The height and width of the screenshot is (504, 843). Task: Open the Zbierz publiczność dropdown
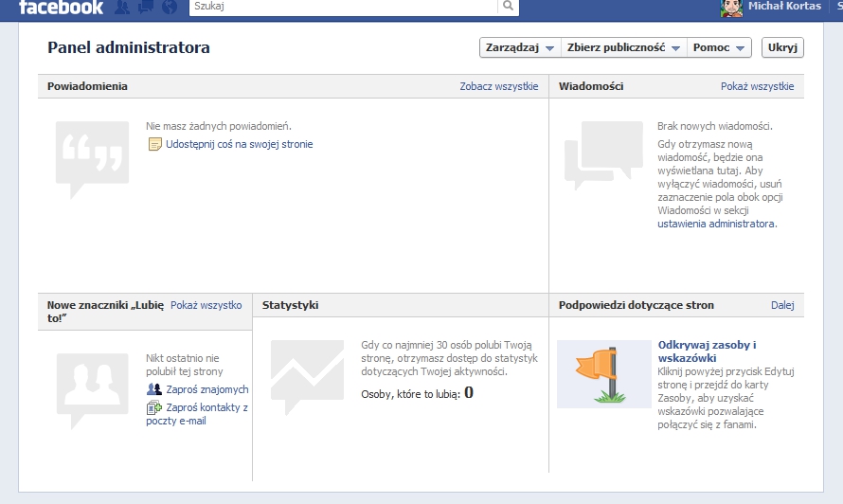click(x=623, y=47)
